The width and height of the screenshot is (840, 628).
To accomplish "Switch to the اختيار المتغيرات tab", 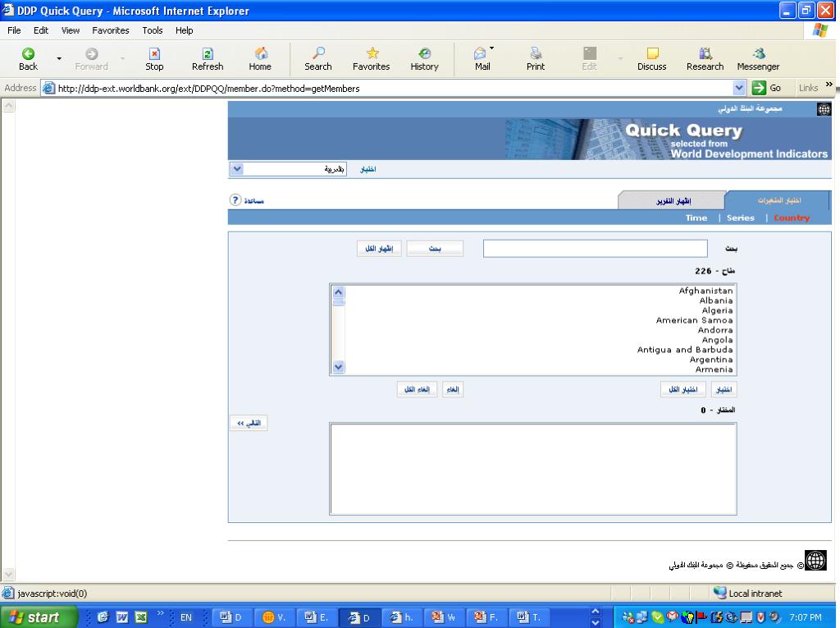I will click(778, 200).
